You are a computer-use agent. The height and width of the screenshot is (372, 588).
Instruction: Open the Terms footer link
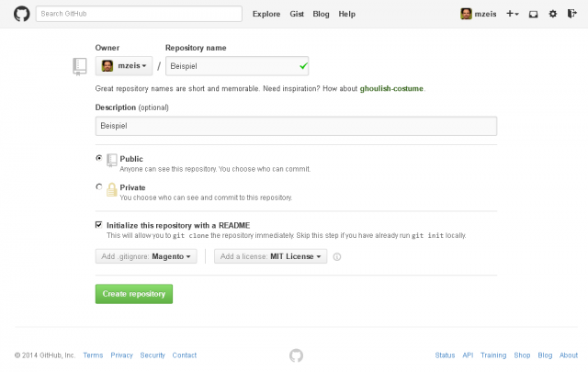point(93,355)
